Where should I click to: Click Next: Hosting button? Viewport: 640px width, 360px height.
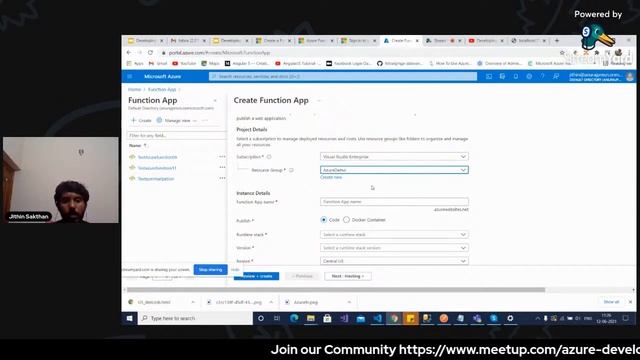coord(348,276)
